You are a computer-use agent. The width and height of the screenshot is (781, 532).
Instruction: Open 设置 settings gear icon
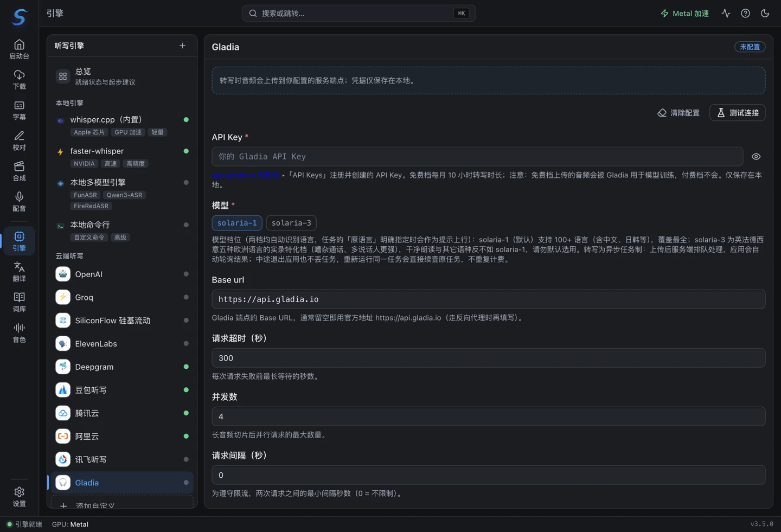19,496
